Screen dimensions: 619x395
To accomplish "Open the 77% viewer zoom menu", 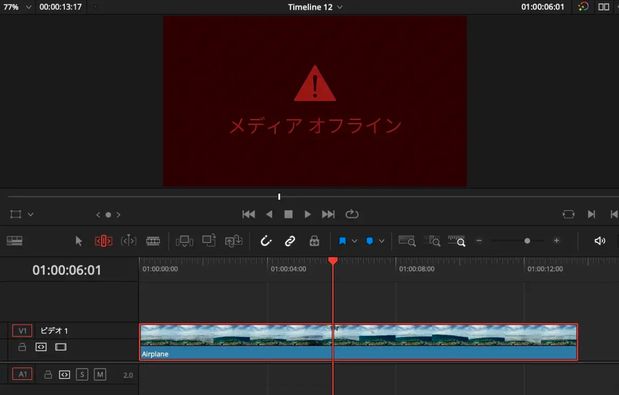I will tap(28, 7).
